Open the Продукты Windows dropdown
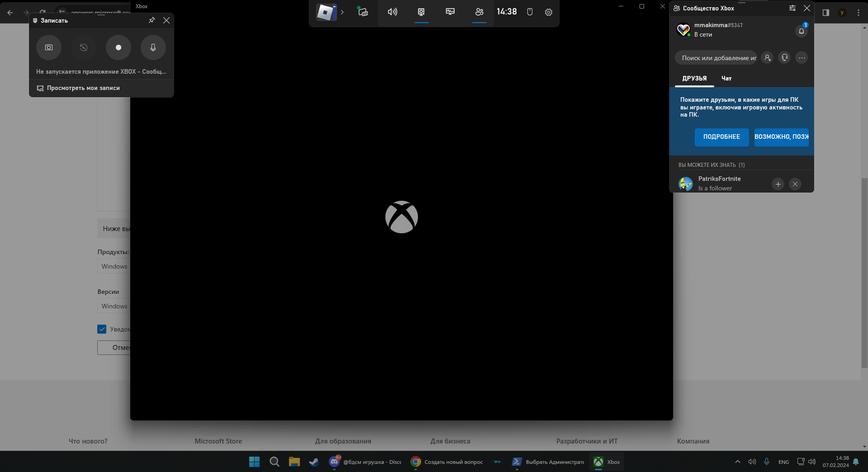This screenshot has width=868, height=472. click(114, 266)
